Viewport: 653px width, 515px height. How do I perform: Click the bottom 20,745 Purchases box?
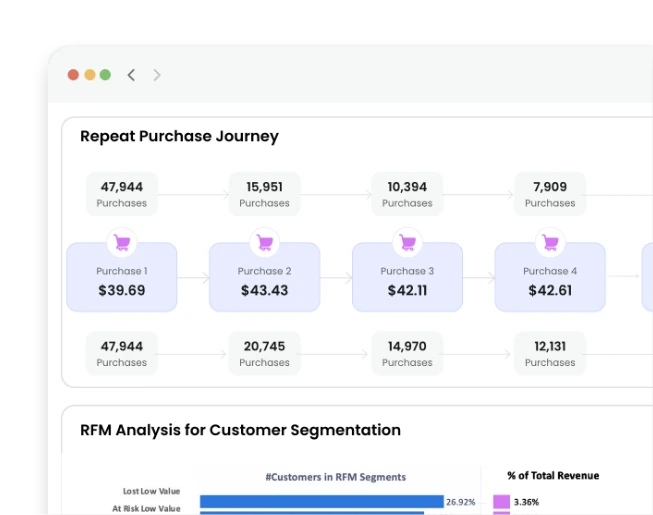tap(264, 353)
